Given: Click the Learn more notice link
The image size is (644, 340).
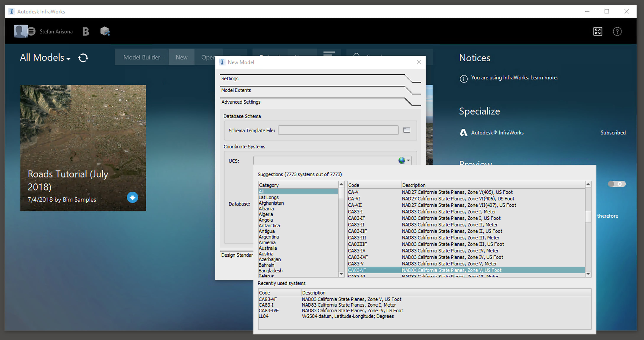Looking at the screenshot, I should pyautogui.click(x=544, y=78).
